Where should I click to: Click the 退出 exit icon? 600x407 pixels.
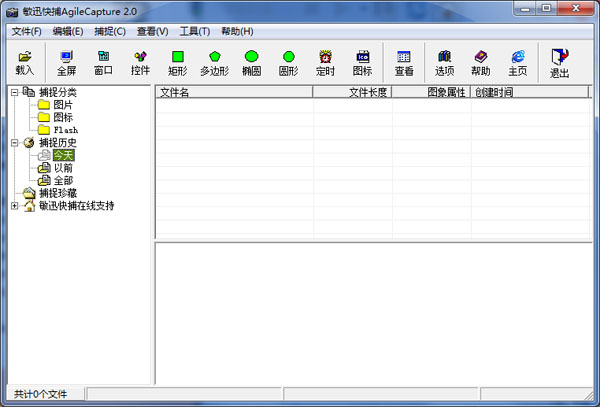coord(559,63)
